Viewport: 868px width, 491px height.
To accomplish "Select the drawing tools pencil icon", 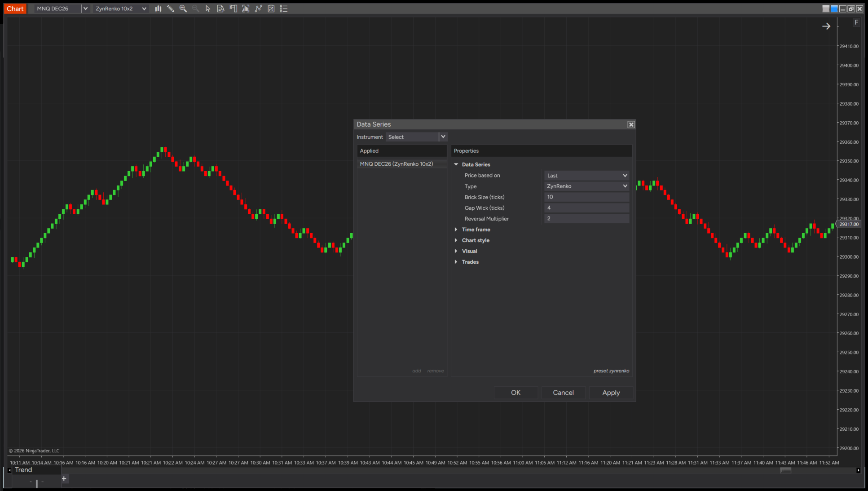I will point(171,9).
